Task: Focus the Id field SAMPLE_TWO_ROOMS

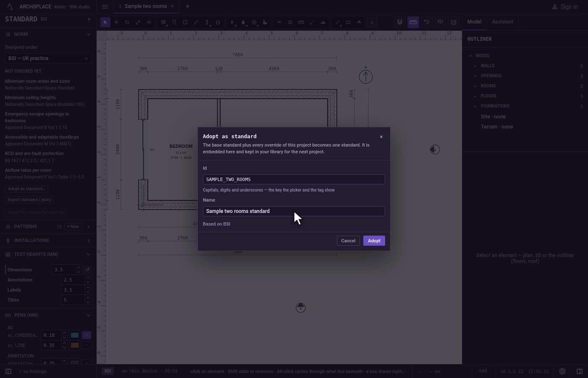Action: point(294,179)
